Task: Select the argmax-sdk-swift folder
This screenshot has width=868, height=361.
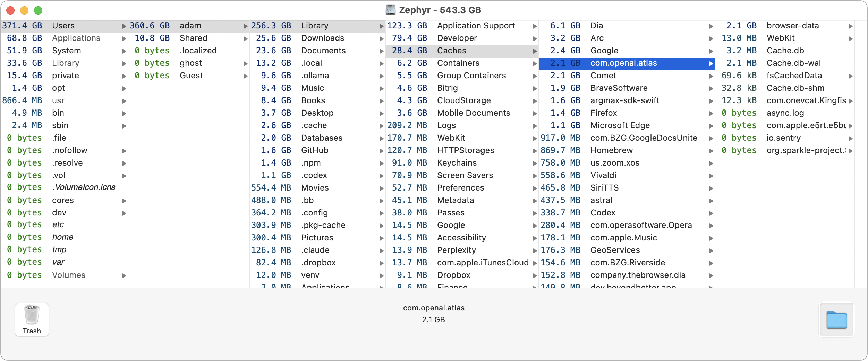Action: click(x=627, y=100)
